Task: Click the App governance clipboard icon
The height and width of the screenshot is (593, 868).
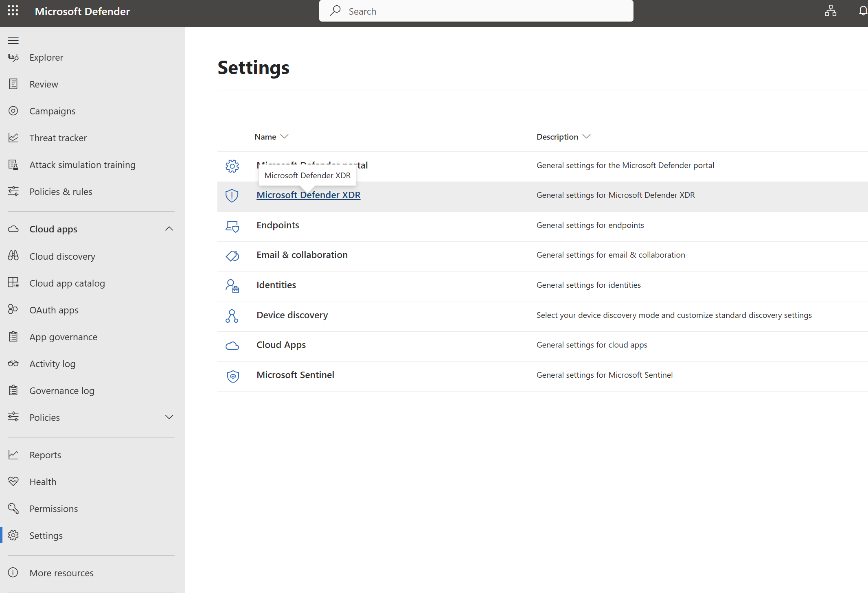Action: 13,337
